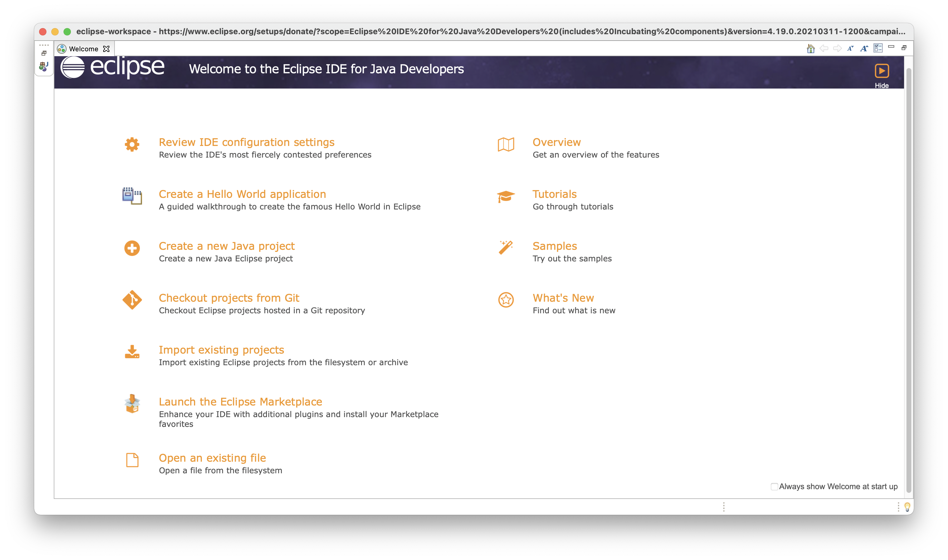Viewport: 948px width, 560px height.
Task: Open the What's New link
Action: click(x=563, y=298)
